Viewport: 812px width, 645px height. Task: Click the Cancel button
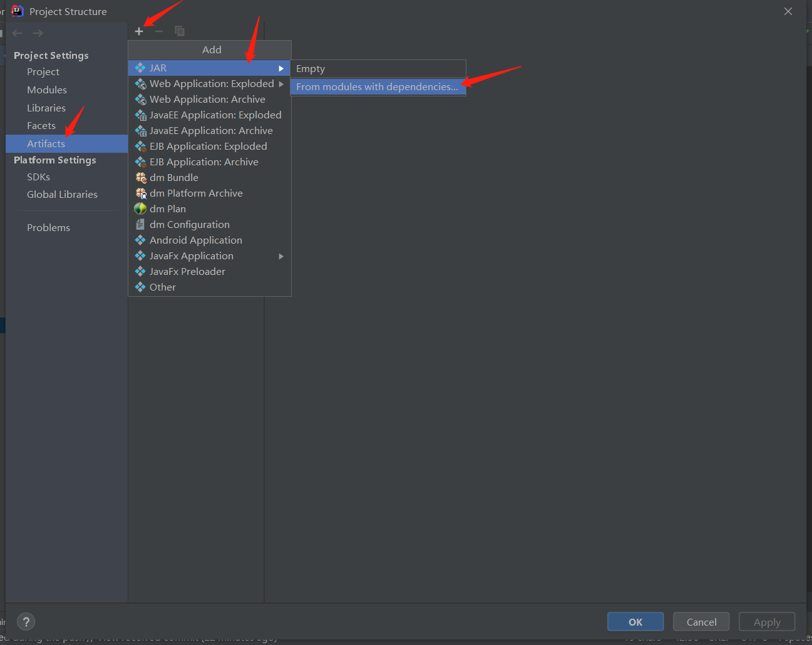pyautogui.click(x=701, y=622)
